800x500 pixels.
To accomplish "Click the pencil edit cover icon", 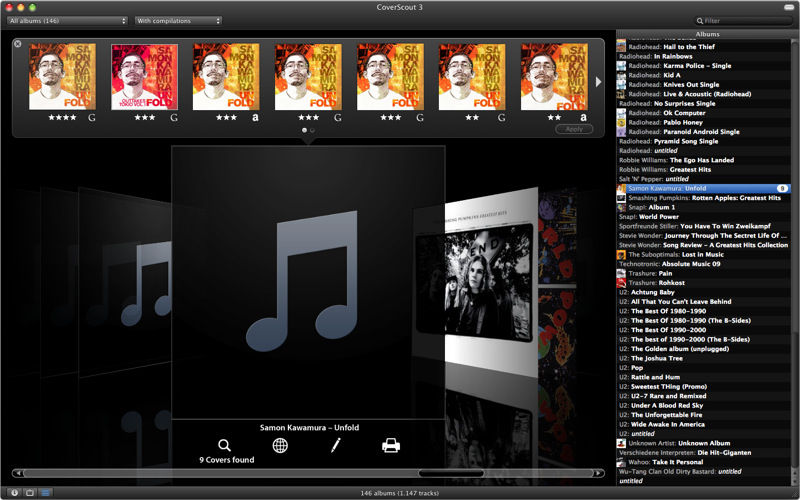I will click(x=335, y=445).
